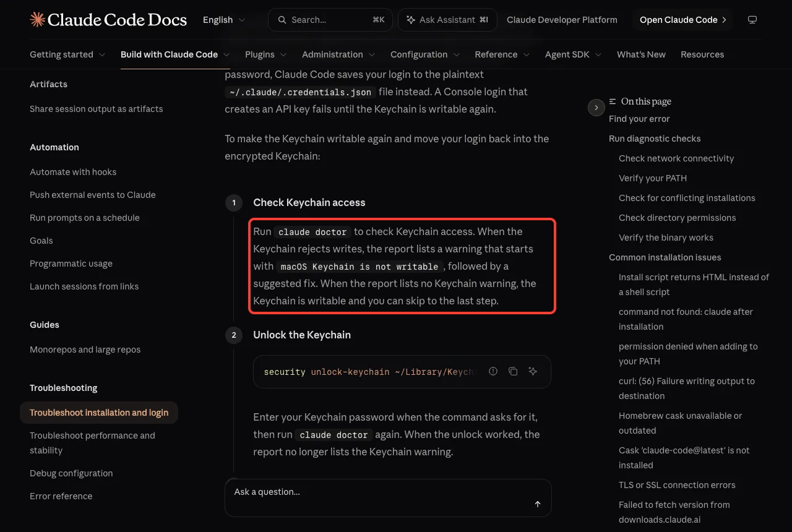Copy the security unlock-keychain command
The image size is (792, 532).
click(513, 371)
